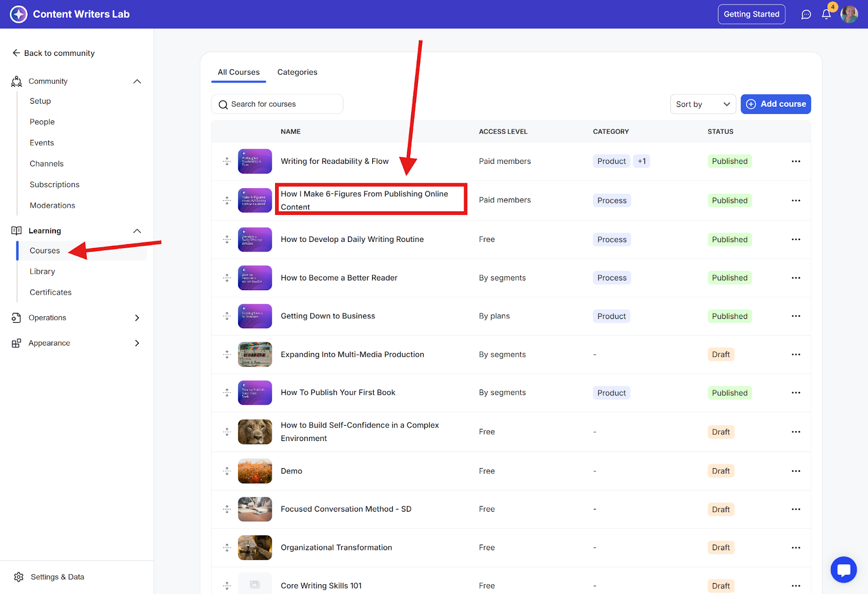Click the Search for courses field

click(277, 104)
